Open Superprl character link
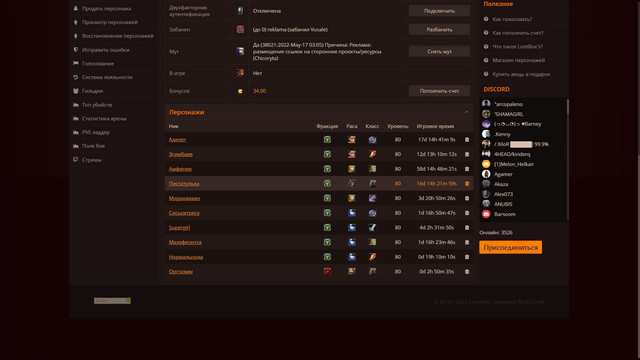 point(180,228)
